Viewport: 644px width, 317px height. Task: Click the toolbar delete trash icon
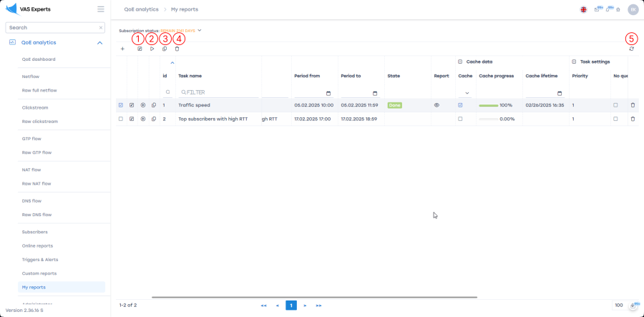pyautogui.click(x=177, y=49)
